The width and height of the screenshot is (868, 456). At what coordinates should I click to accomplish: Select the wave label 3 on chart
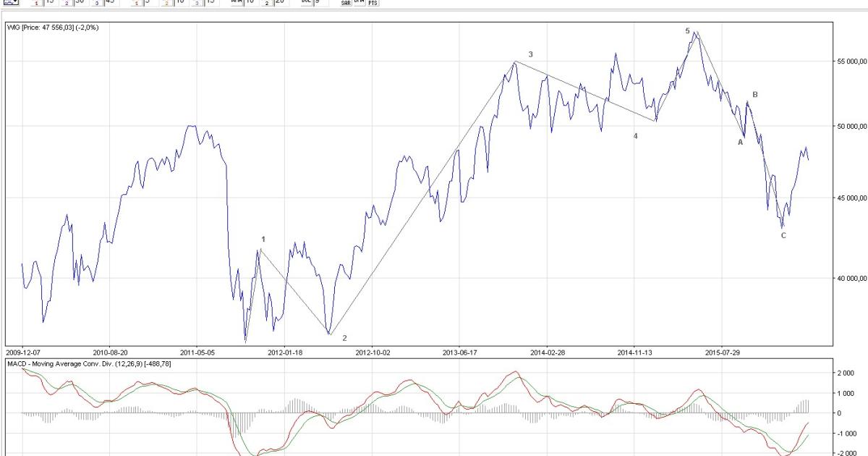(530, 54)
